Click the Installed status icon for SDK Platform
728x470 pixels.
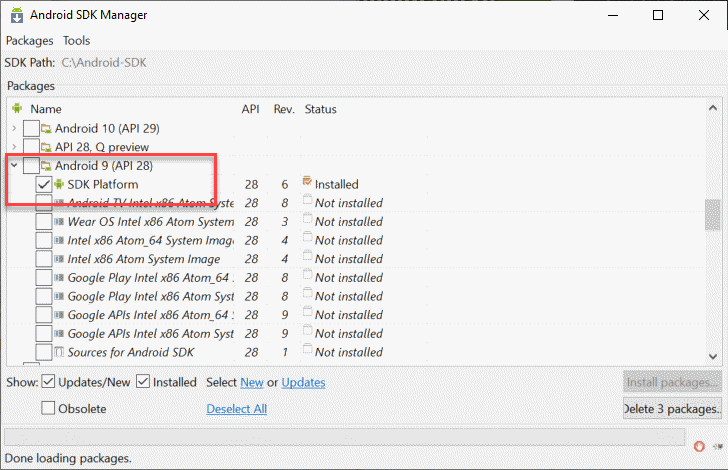click(x=307, y=183)
